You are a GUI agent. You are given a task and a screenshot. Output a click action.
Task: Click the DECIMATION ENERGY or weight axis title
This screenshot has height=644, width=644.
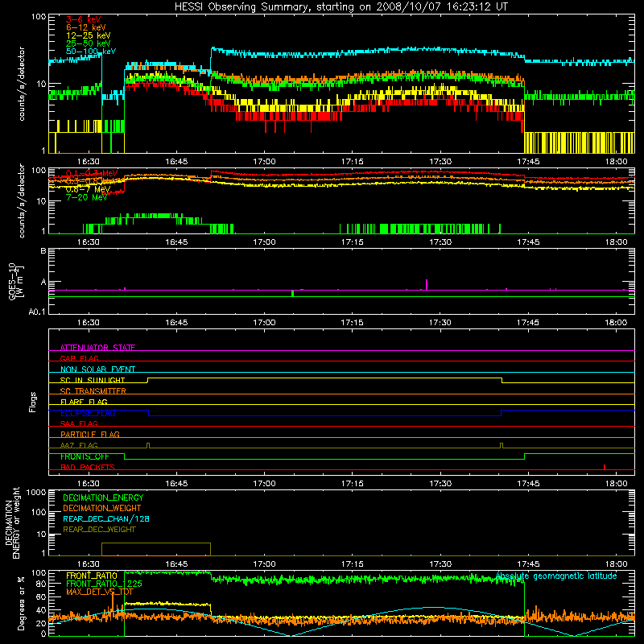coord(12,522)
